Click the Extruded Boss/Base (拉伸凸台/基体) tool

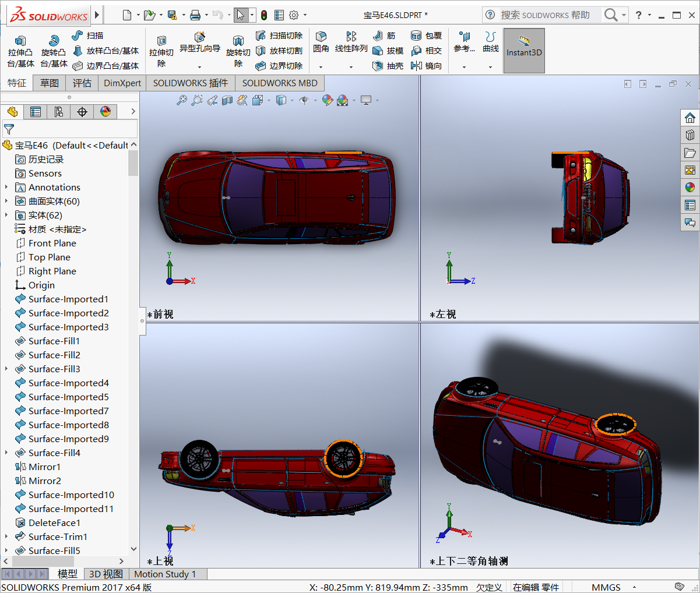coord(20,51)
